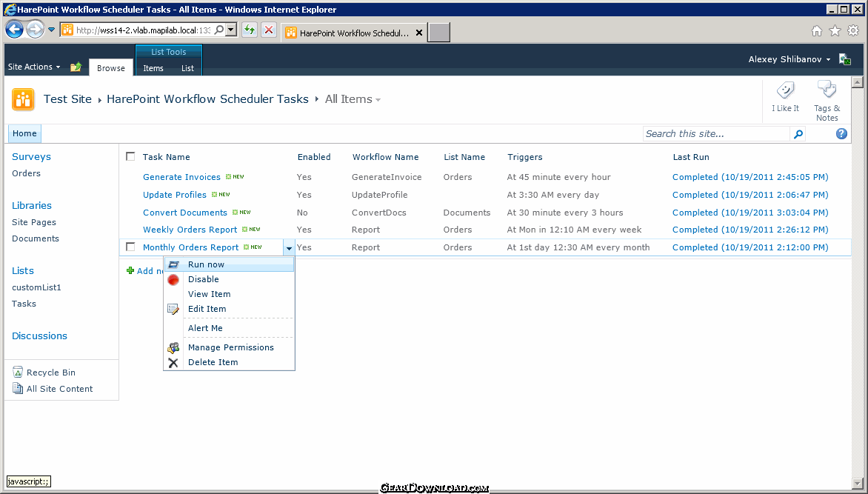
Task: Open Site Pages library link
Action: tap(34, 222)
